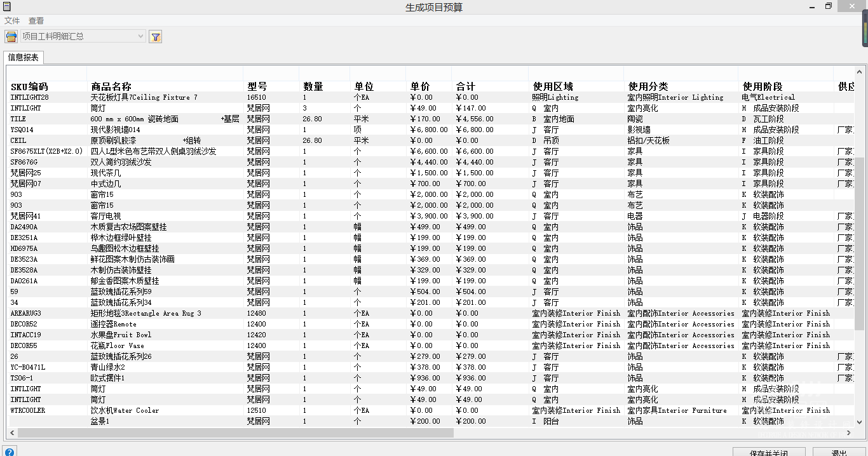Click the 现代茶几 product name
The image size is (868, 456).
106,173
